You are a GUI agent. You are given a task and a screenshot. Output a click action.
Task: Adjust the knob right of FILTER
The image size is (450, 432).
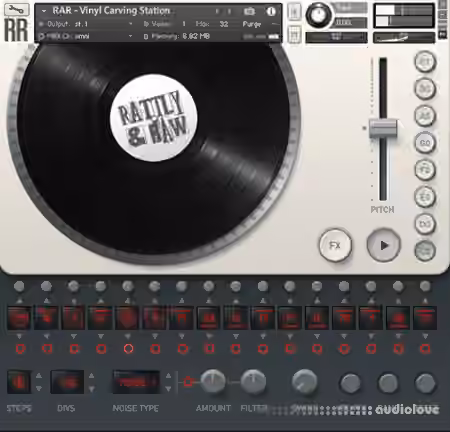point(304,382)
